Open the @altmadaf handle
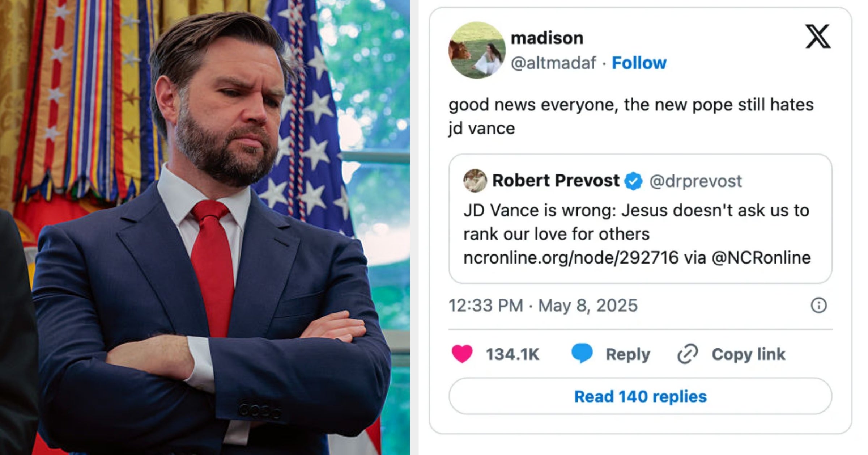The height and width of the screenshot is (455, 868). (x=553, y=63)
